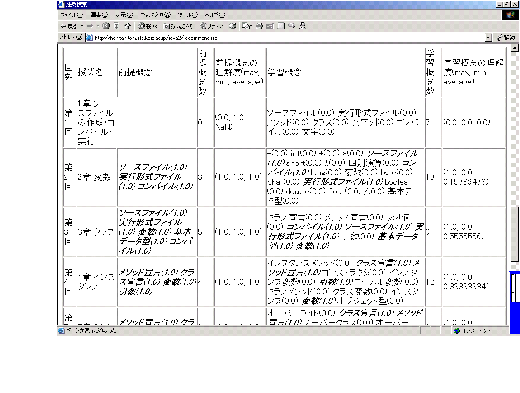Open the Edit (編集) menu

point(99,15)
